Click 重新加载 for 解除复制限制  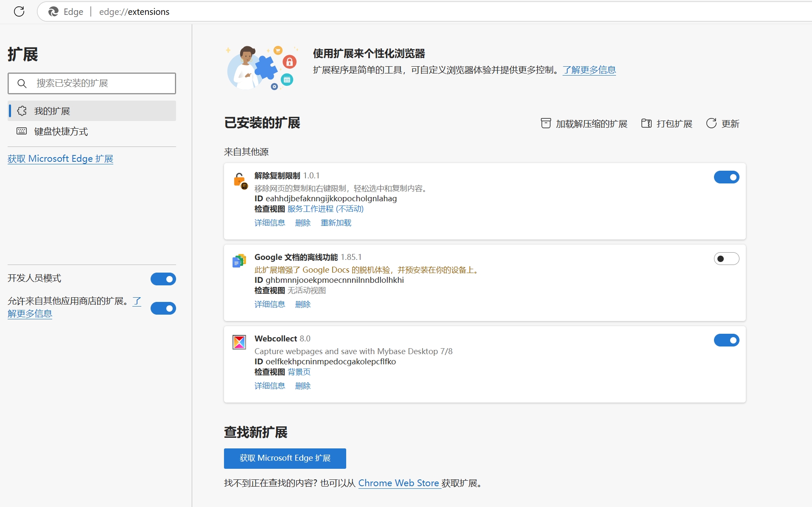[336, 223]
